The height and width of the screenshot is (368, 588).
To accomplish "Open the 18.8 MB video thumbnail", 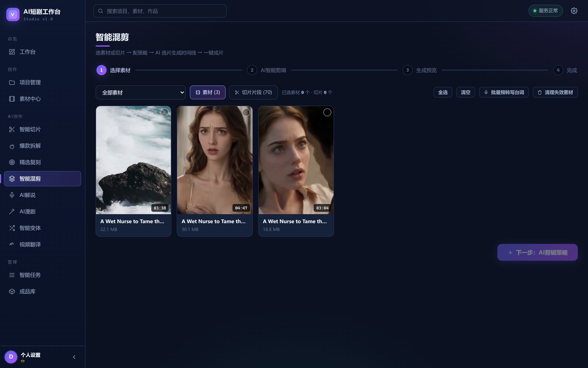I will pyautogui.click(x=296, y=160).
